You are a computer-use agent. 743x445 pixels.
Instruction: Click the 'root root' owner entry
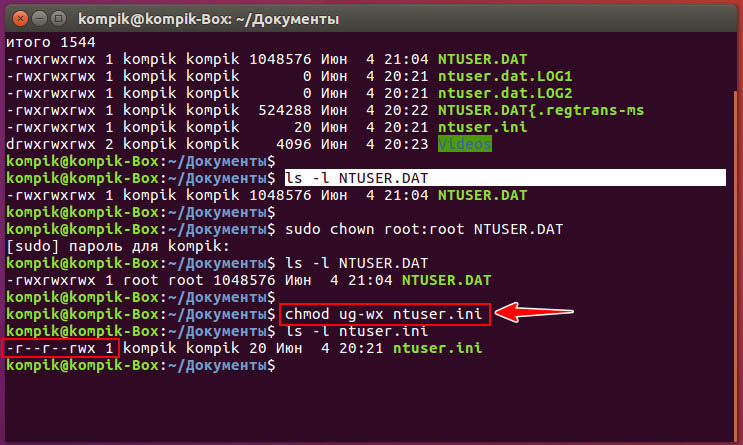pyautogui.click(x=163, y=281)
